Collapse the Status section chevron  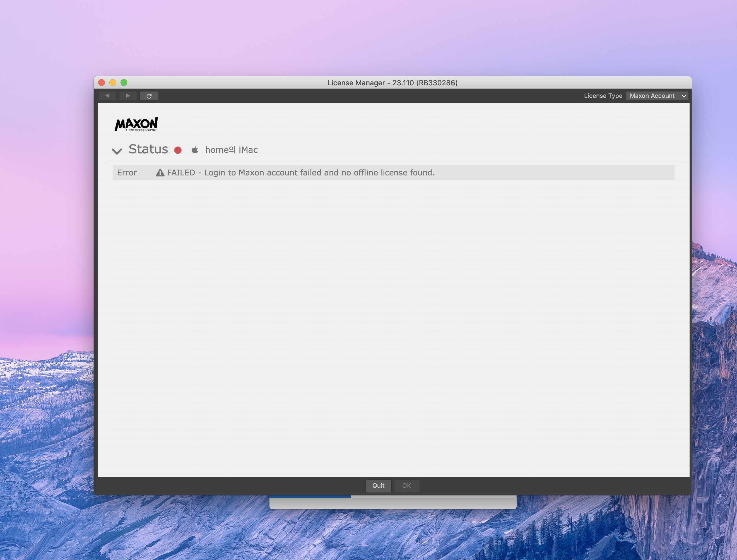117,151
